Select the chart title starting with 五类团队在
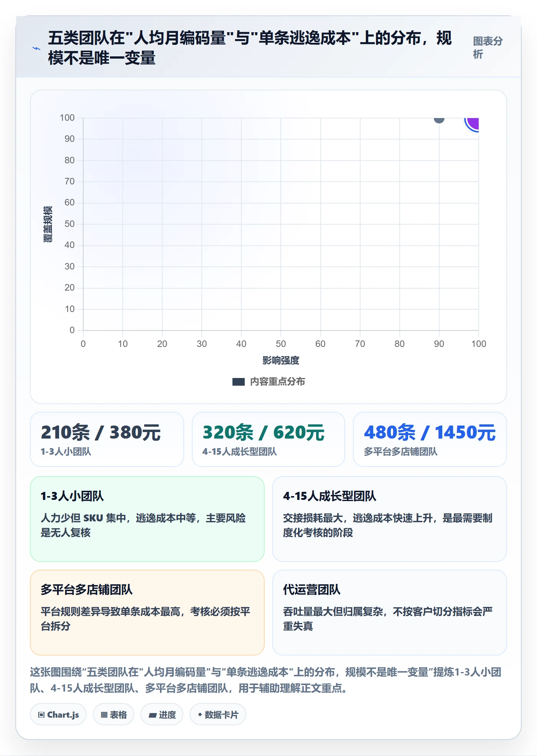The width and height of the screenshot is (537, 756). point(250,48)
